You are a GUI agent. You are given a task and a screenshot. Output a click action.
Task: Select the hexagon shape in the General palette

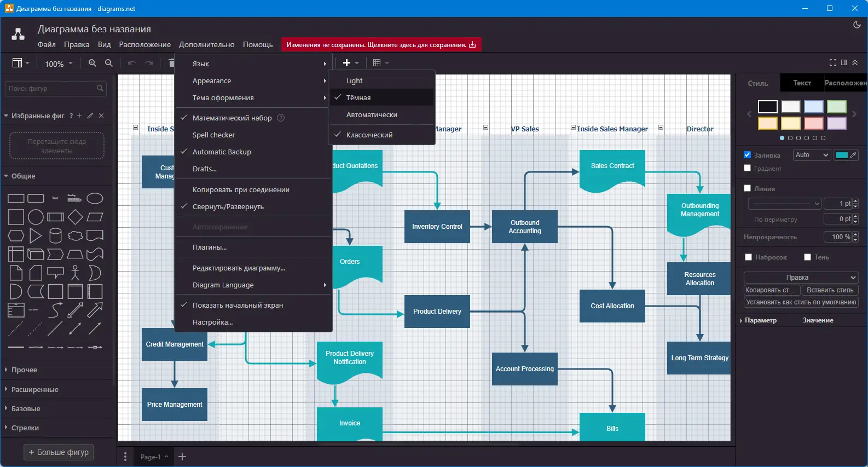[x=16, y=236]
